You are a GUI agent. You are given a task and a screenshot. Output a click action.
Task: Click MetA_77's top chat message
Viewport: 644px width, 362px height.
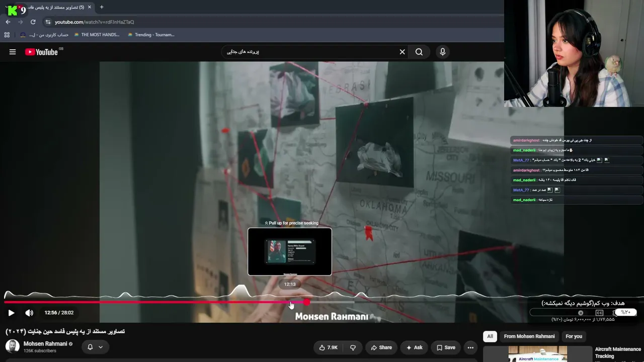[576, 160]
